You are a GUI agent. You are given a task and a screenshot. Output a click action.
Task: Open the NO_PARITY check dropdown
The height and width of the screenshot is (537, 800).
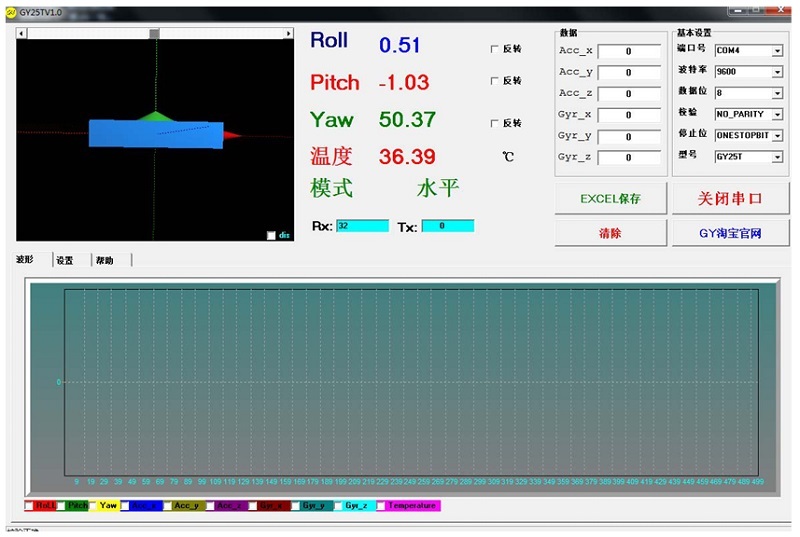click(777, 115)
